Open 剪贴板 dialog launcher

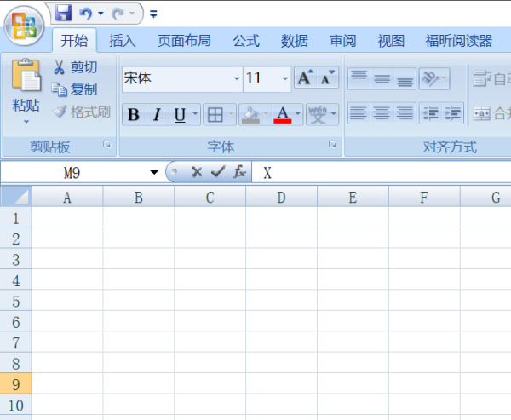click(106, 145)
